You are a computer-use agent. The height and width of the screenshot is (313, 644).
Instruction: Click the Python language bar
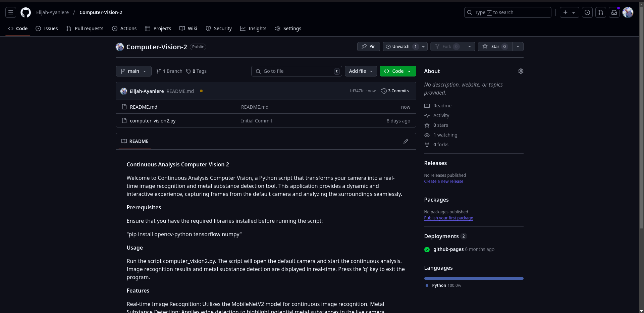(x=474, y=278)
